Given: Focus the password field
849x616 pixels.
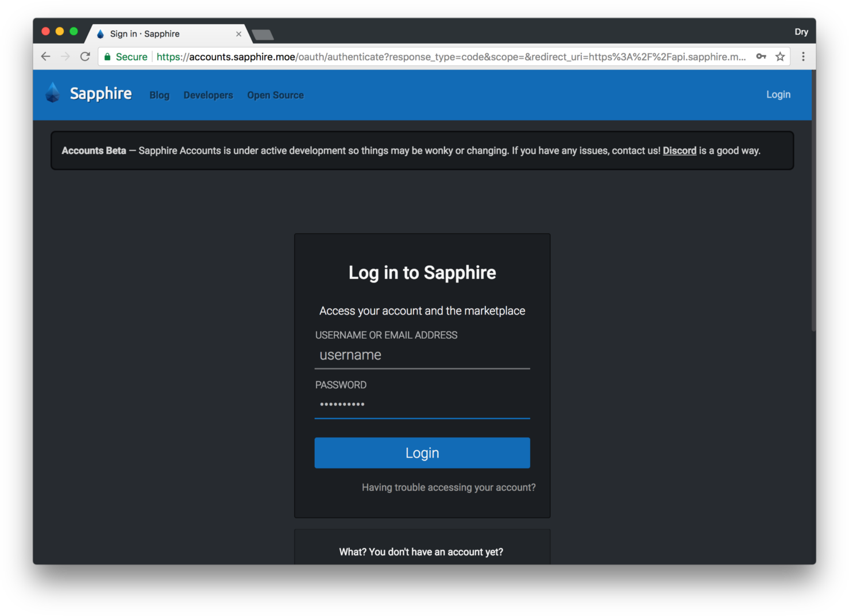Looking at the screenshot, I should click(422, 405).
